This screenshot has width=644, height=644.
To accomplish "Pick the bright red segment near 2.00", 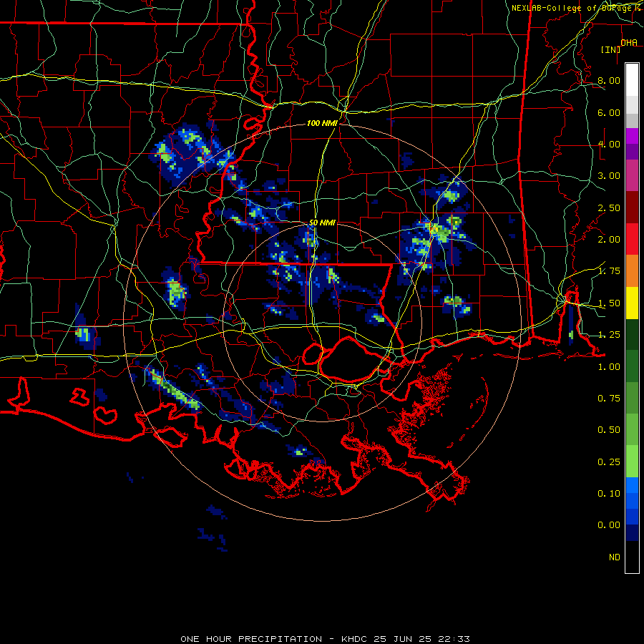I will tap(632, 240).
